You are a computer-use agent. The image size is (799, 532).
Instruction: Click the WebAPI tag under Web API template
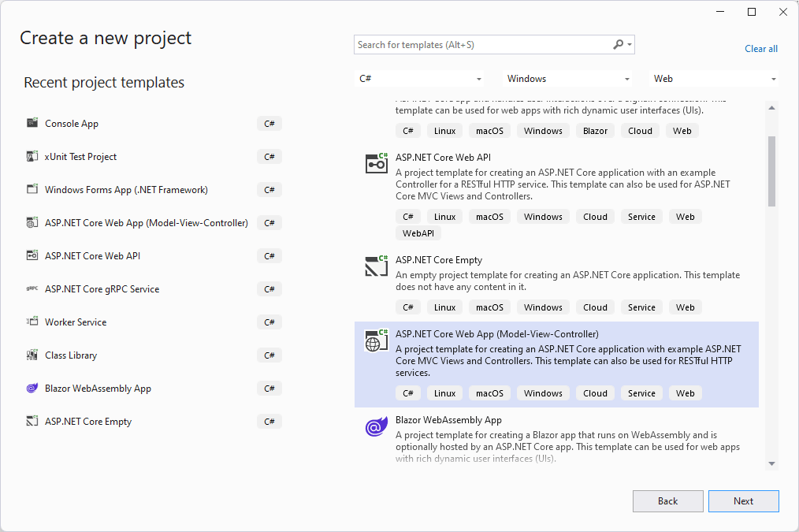[418, 233]
